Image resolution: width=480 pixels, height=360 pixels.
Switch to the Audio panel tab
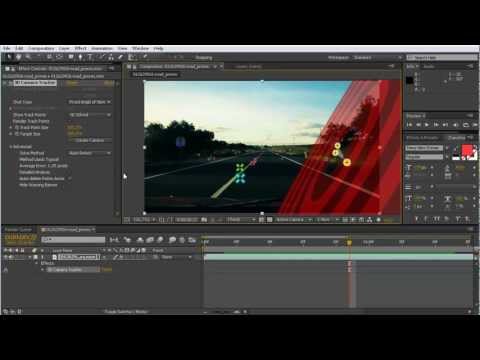tap(429, 67)
